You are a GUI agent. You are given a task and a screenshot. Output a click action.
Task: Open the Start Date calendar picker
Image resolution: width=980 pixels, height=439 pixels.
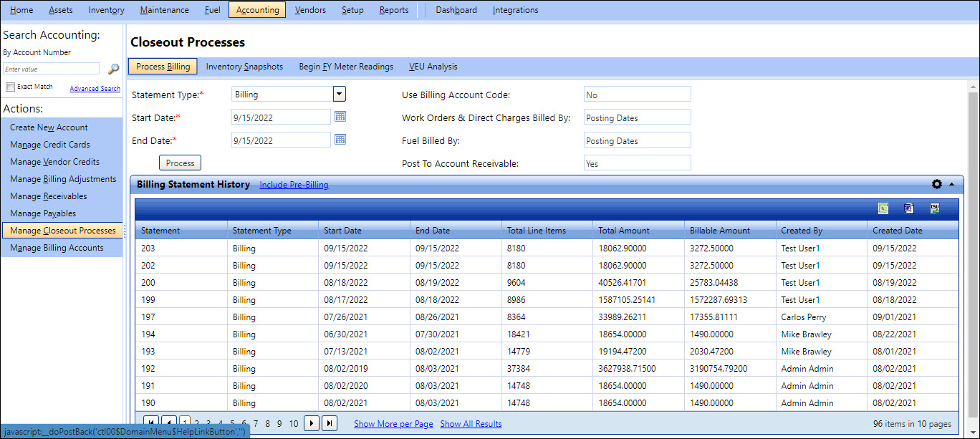(341, 117)
